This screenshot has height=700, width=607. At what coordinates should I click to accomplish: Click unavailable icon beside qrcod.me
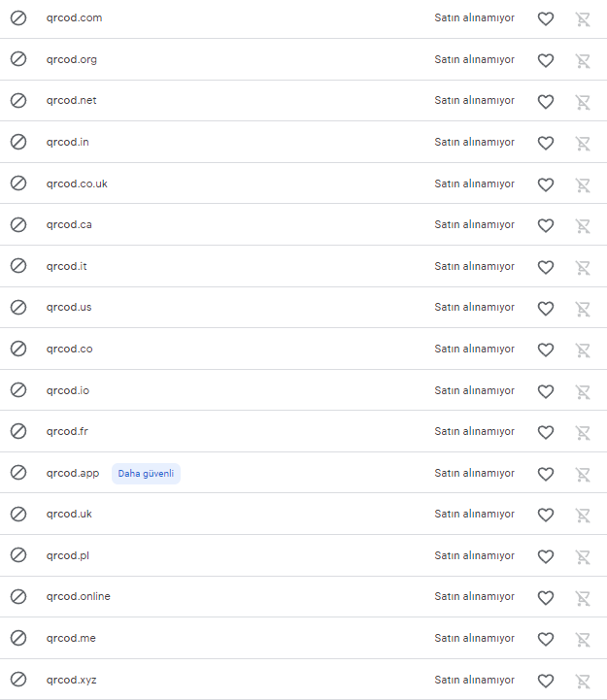pyautogui.click(x=18, y=638)
